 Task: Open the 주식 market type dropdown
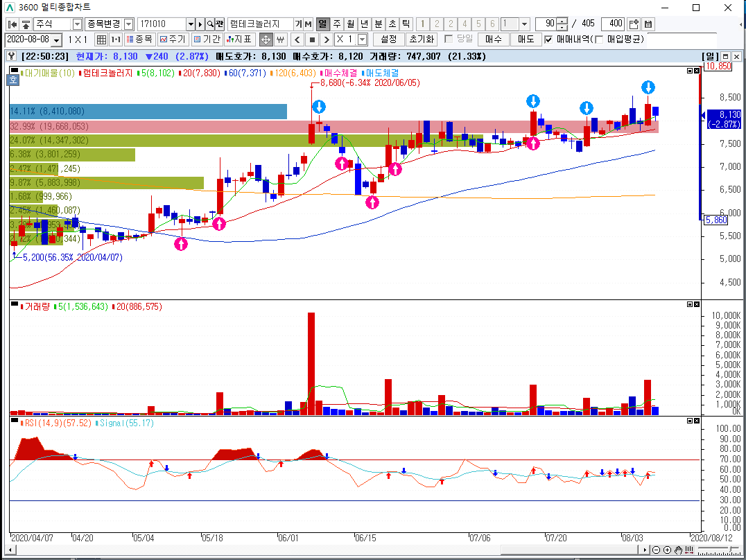click(77, 24)
